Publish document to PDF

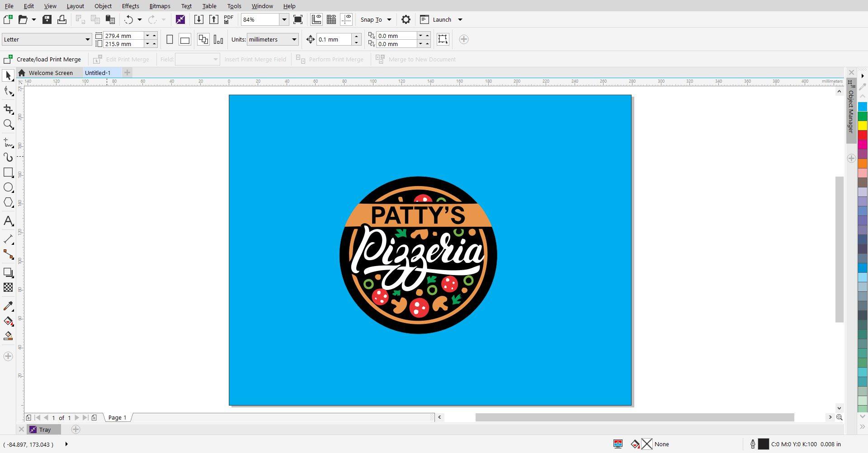228,19
